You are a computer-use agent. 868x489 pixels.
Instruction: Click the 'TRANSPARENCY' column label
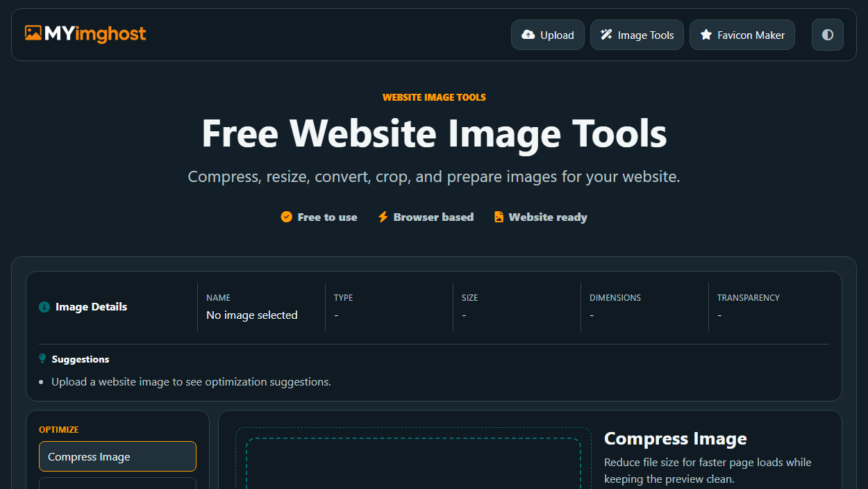point(749,298)
